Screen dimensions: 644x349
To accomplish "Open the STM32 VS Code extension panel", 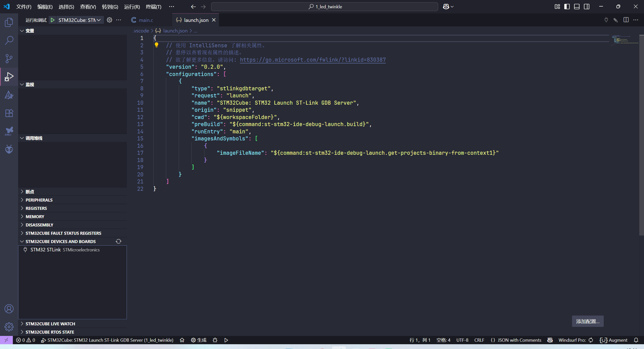I will point(9,131).
